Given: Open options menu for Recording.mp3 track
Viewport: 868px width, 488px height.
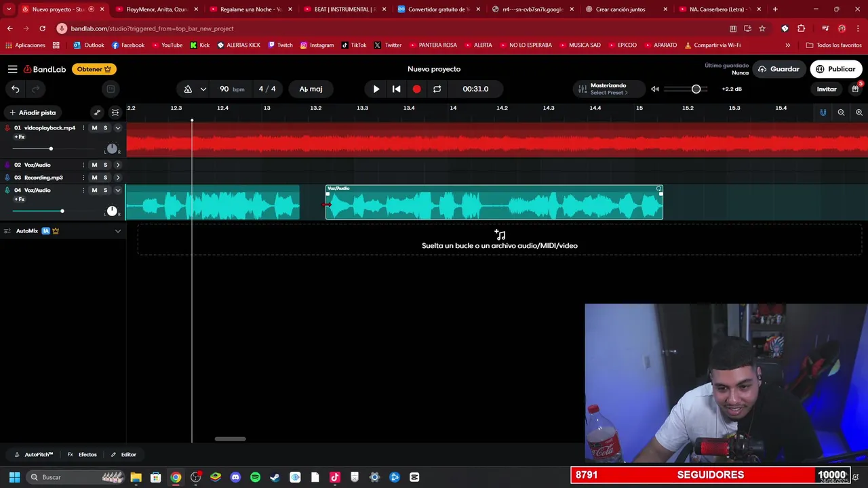Looking at the screenshot, I should pyautogui.click(x=83, y=178).
